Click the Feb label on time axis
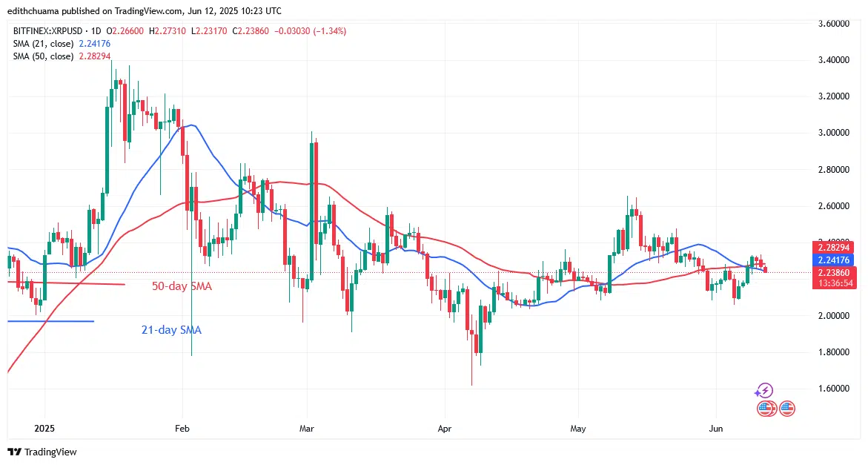868x465 pixels. (182, 429)
